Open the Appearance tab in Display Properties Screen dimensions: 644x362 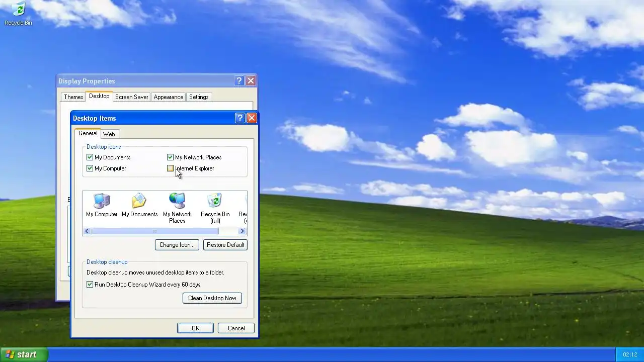[x=169, y=97]
